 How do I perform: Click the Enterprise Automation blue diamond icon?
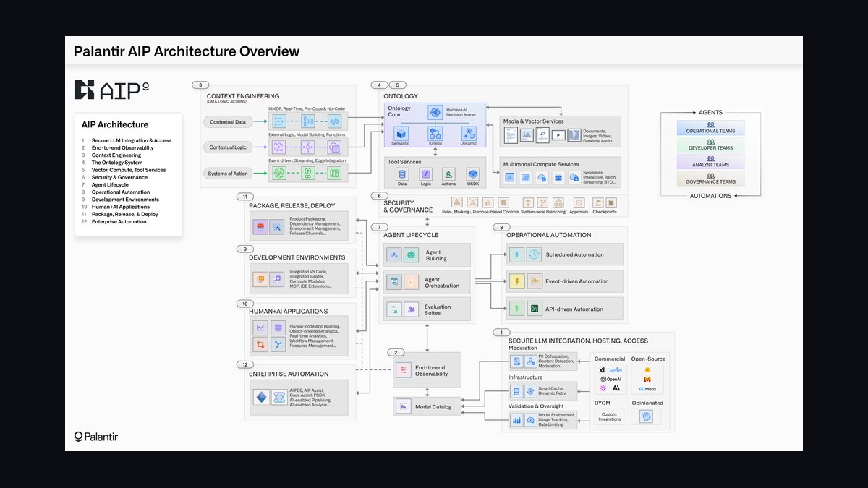point(260,396)
